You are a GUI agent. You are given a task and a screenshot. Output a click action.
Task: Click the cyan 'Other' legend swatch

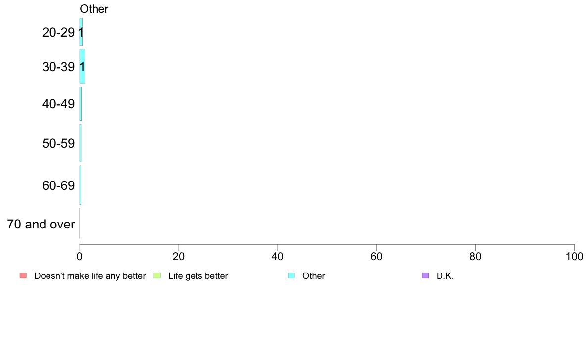coord(292,275)
